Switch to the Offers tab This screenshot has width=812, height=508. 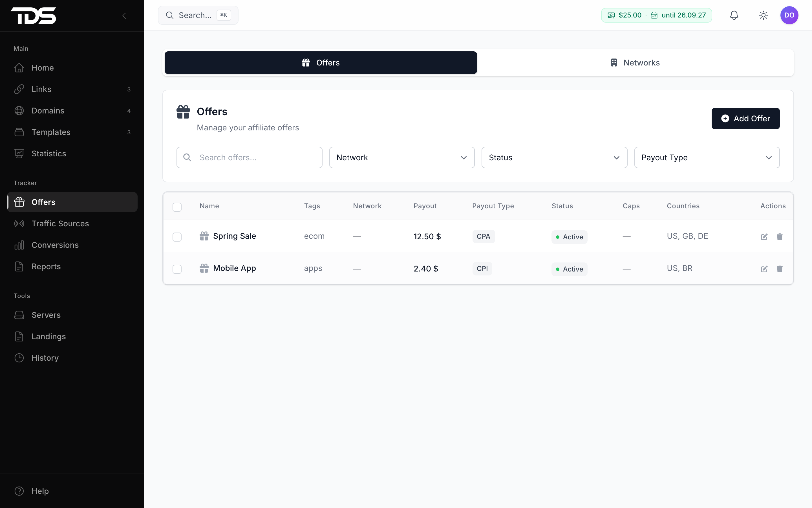[321, 62]
